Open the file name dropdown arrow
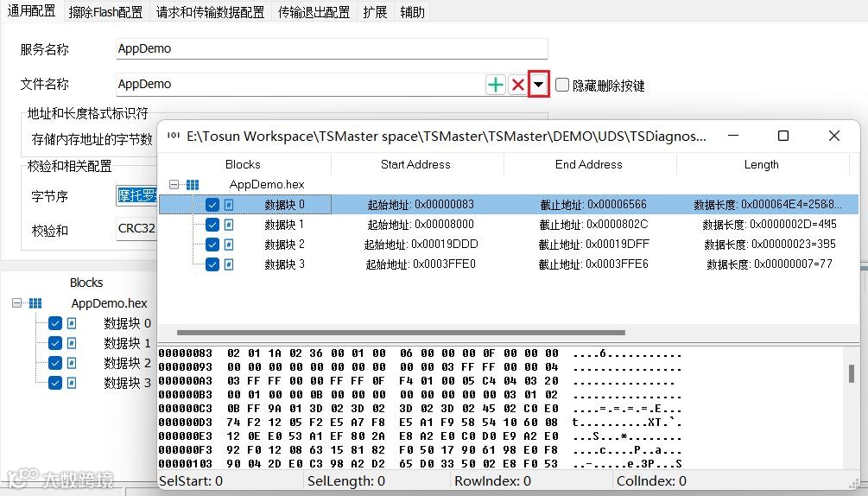Viewport: 868px width, 496px height. (x=539, y=85)
